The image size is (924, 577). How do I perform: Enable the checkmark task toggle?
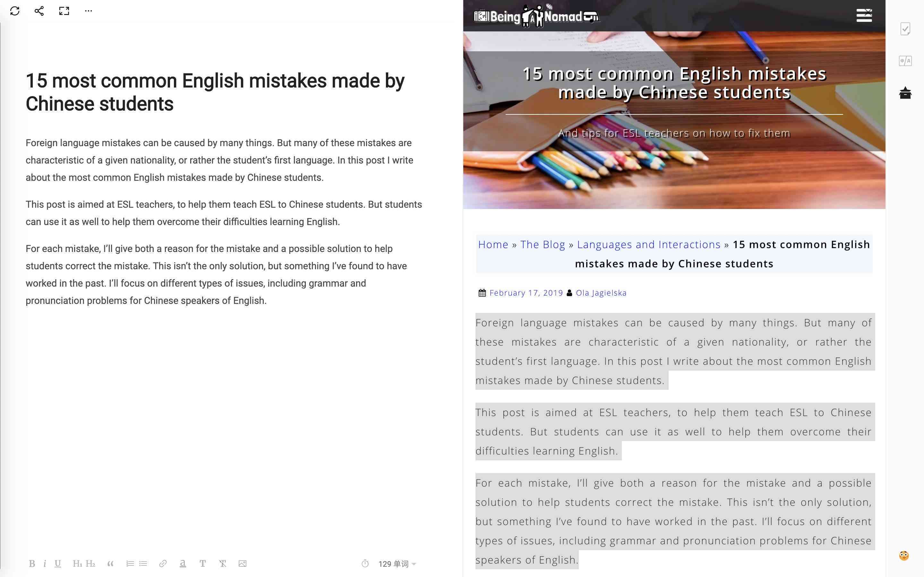906,29
